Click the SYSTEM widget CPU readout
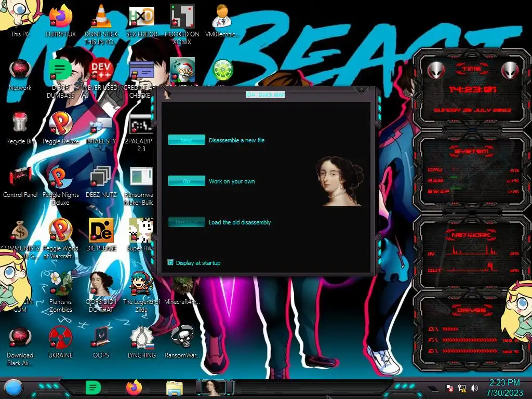 click(x=473, y=170)
